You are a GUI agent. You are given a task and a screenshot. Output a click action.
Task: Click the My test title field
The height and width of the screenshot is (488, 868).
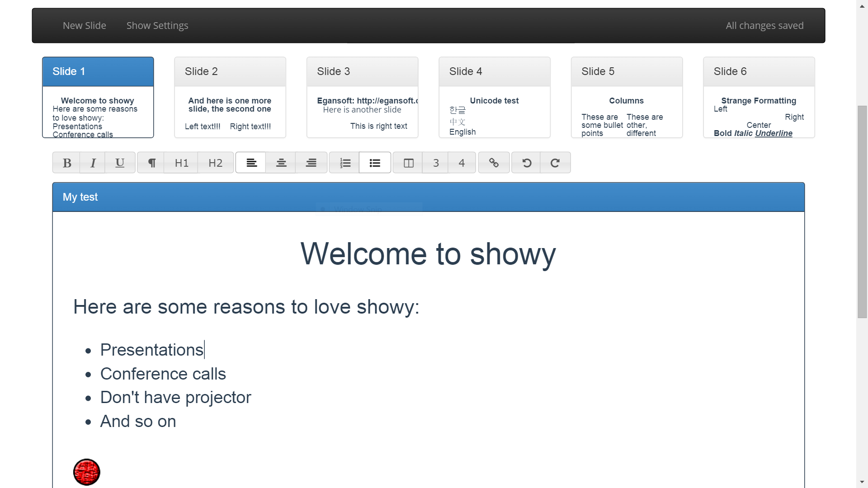pos(80,197)
